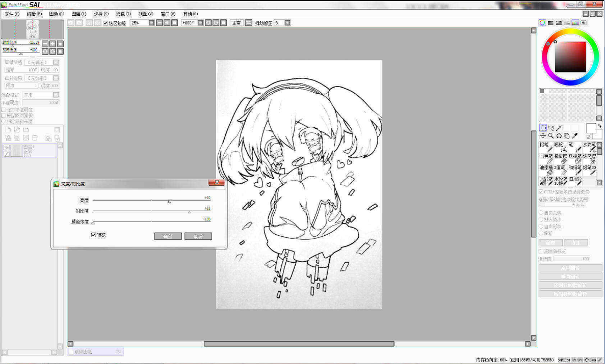Choose the 水彩笔 watercolor brush

[x=590, y=147]
